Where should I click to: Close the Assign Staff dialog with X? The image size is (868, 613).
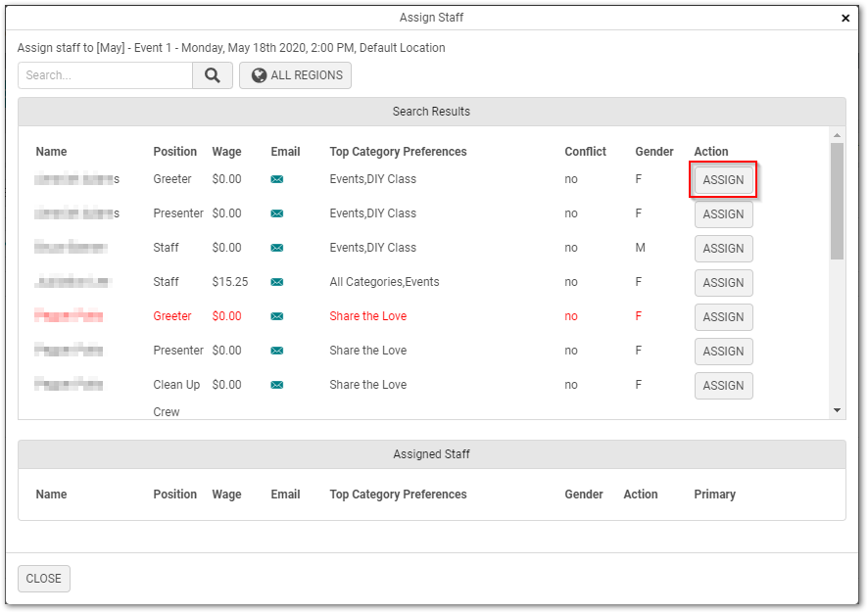point(845,19)
